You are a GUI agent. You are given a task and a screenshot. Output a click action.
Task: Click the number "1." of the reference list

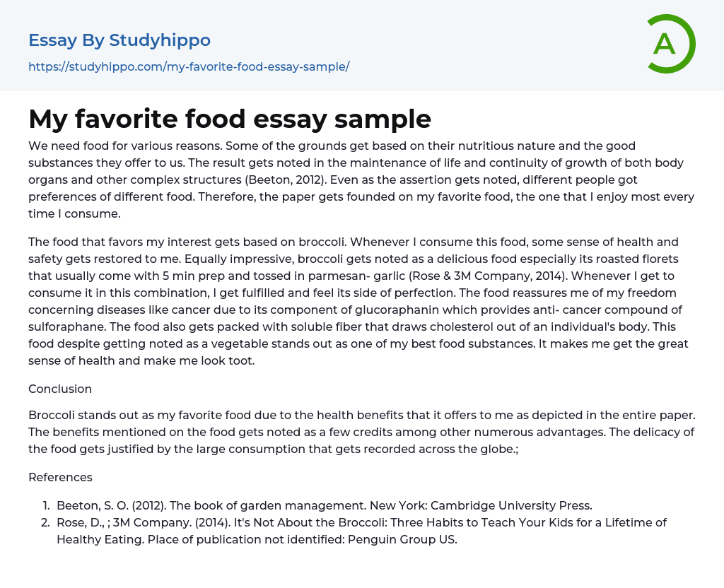coord(46,505)
